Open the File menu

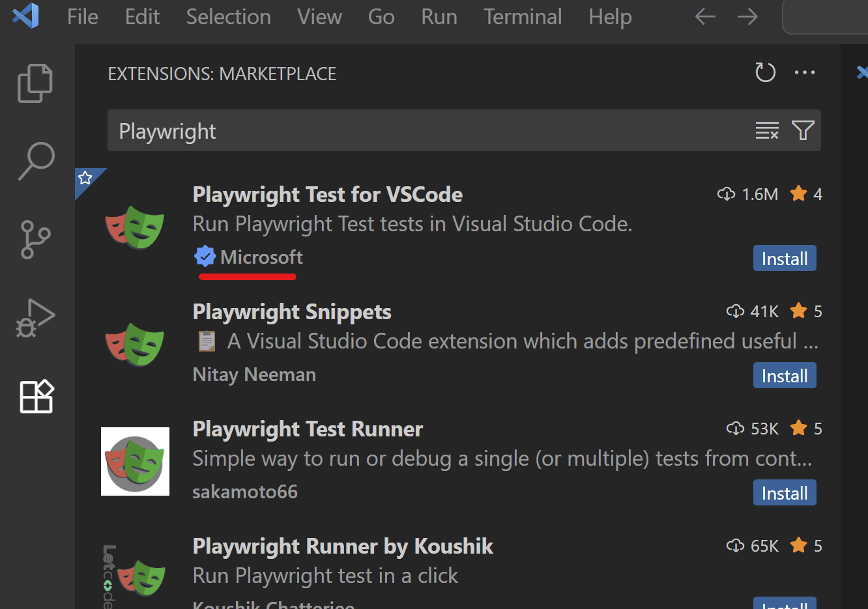83,16
